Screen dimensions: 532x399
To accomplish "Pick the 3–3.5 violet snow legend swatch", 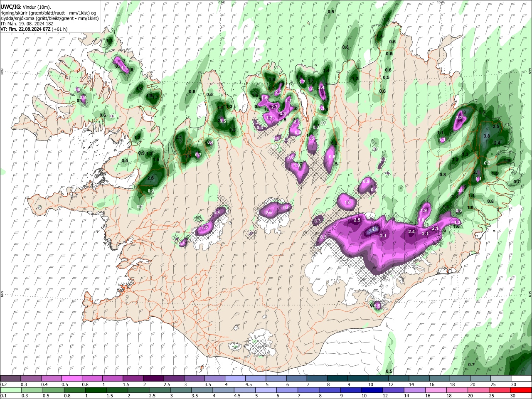I will [194, 379].
